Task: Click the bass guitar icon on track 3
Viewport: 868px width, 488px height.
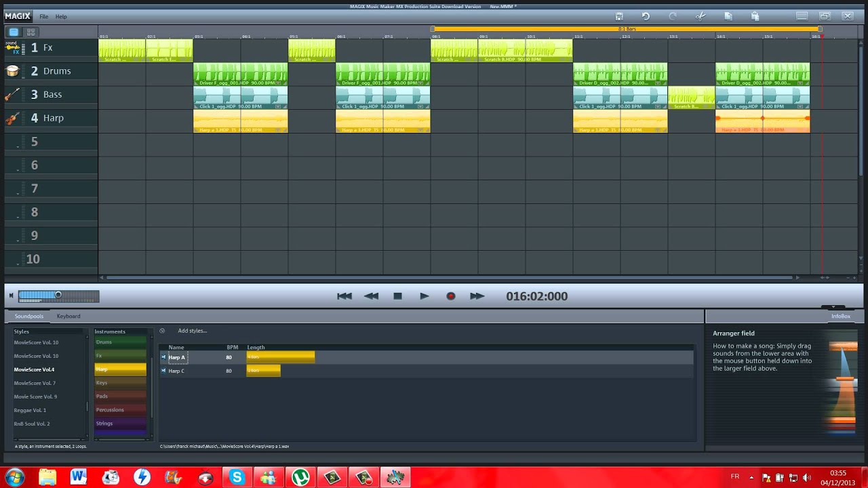Action: (13, 94)
